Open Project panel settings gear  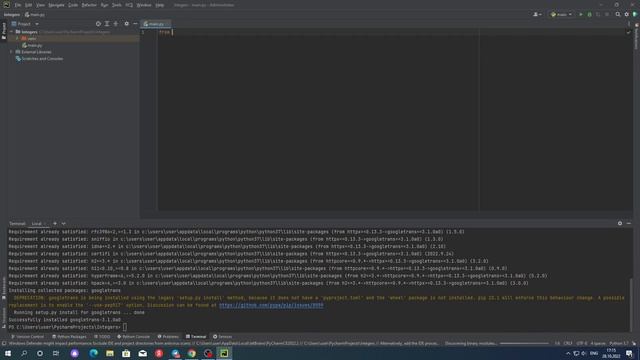pyautogui.click(x=127, y=24)
